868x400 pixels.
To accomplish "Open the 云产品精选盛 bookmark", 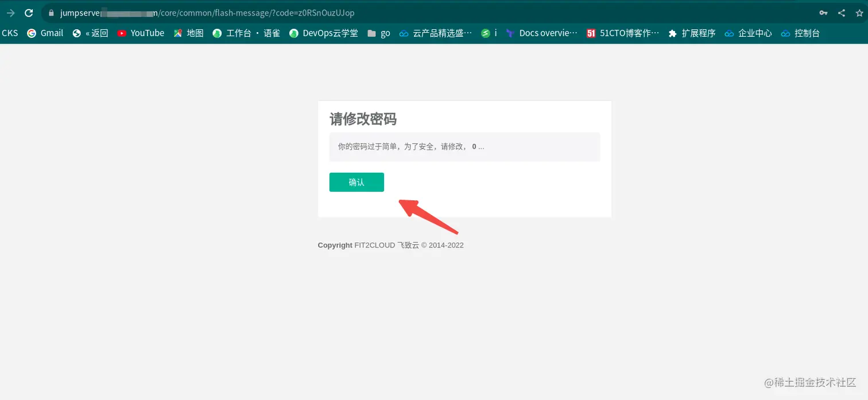I will point(436,33).
